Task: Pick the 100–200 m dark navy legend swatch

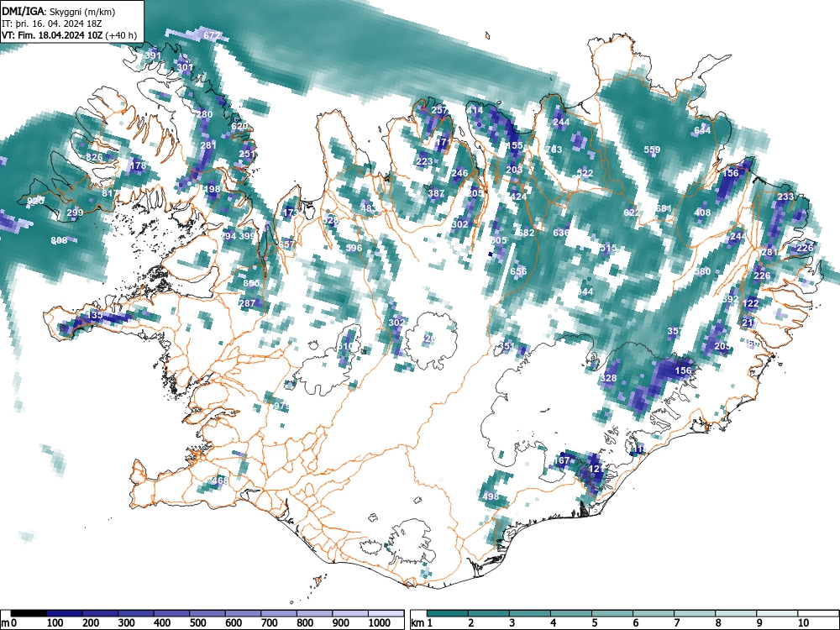Action: (65, 613)
